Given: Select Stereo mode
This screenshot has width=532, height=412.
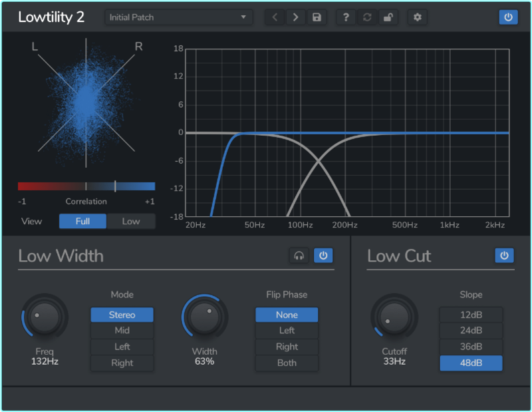Looking at the screenshot, I should [x=122, y=315].
